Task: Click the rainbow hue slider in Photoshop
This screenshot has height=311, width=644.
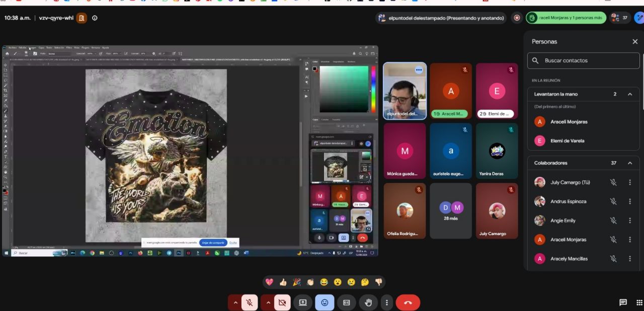Action: 373,89
